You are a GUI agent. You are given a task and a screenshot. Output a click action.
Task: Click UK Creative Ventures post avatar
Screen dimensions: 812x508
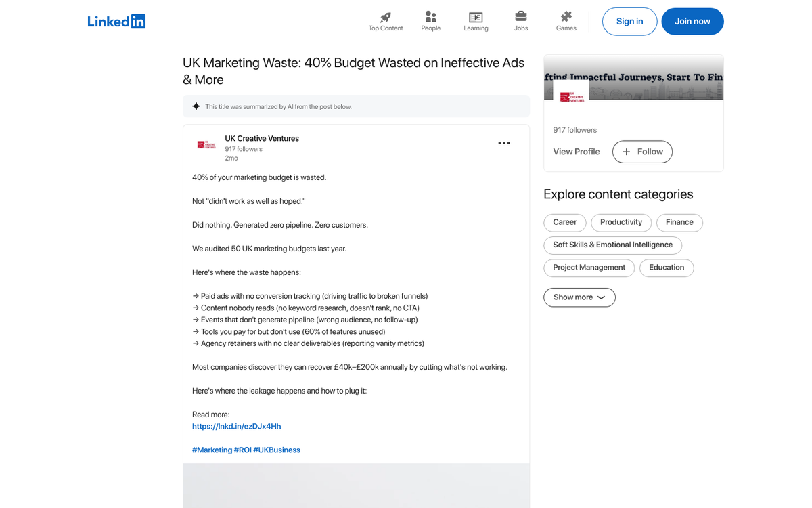206,144
